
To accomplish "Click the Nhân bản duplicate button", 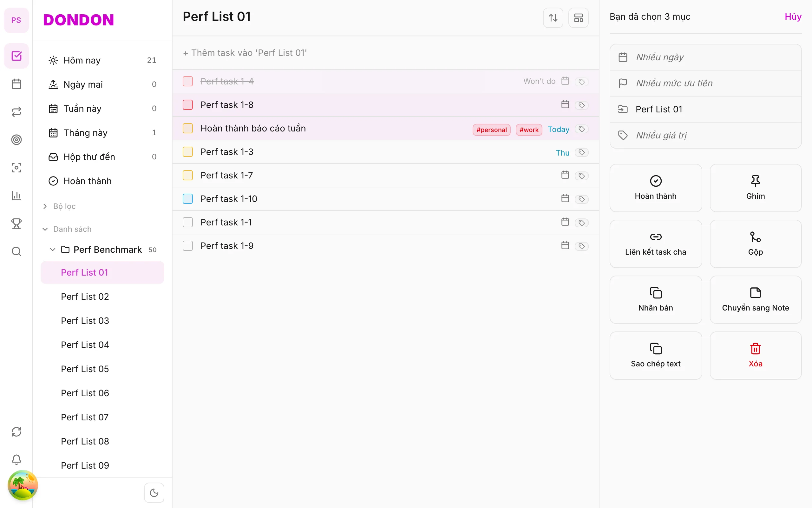I will pyautogui.click(x=656, y=300).
